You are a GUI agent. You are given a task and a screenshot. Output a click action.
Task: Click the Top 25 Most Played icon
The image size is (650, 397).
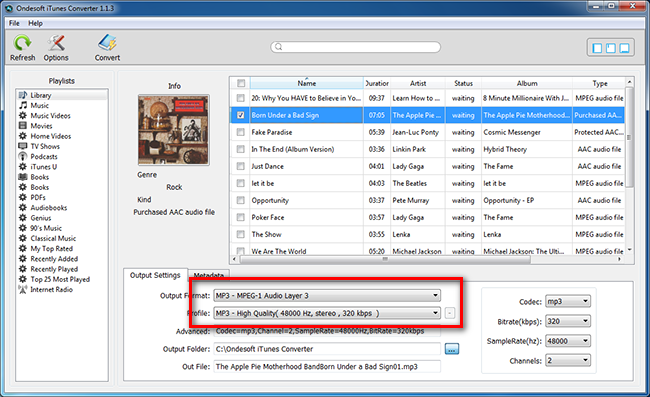tap(23, 279)
